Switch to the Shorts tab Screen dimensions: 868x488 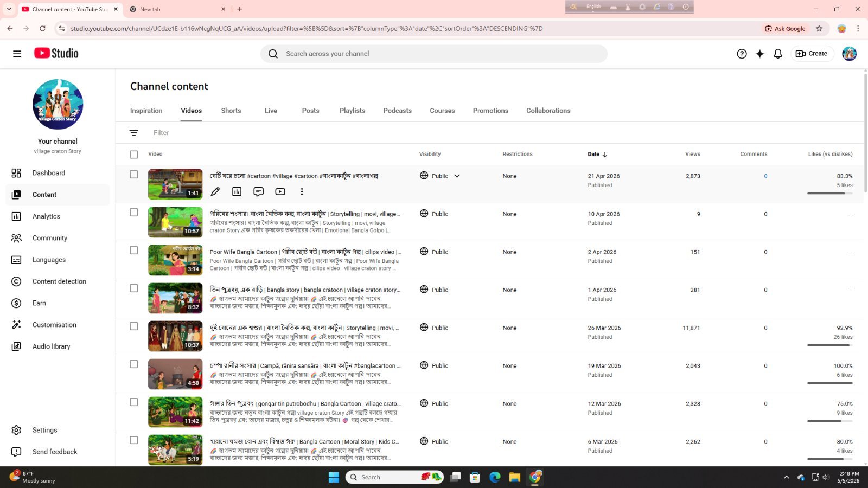pyautogui.click(x=231, y=111)
